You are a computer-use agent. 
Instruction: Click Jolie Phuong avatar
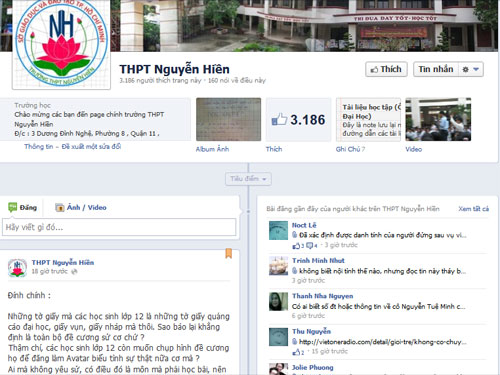[x=278, y=369]
